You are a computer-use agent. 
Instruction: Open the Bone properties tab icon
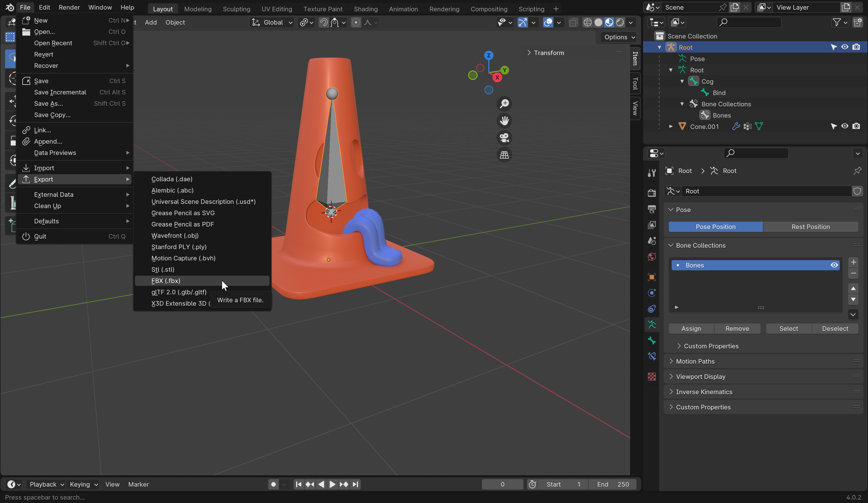tap(651, 340)
